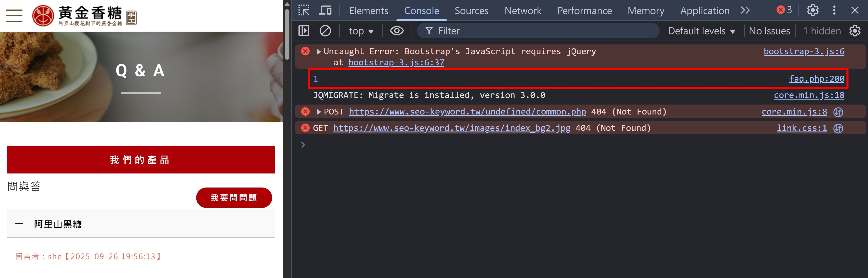Image resolution: width=868 pixels, height=278 pixels.
Task: Click the Q & A banner heading
Action: click(140, 71)
